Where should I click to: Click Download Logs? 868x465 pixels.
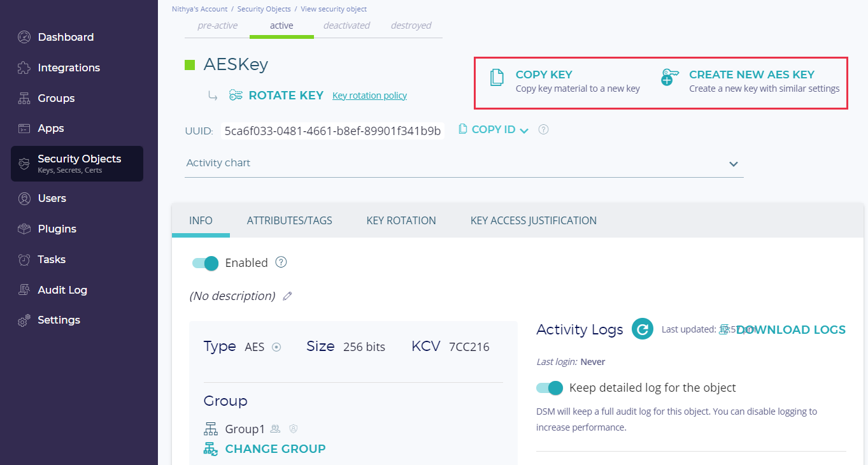[790, 329]
